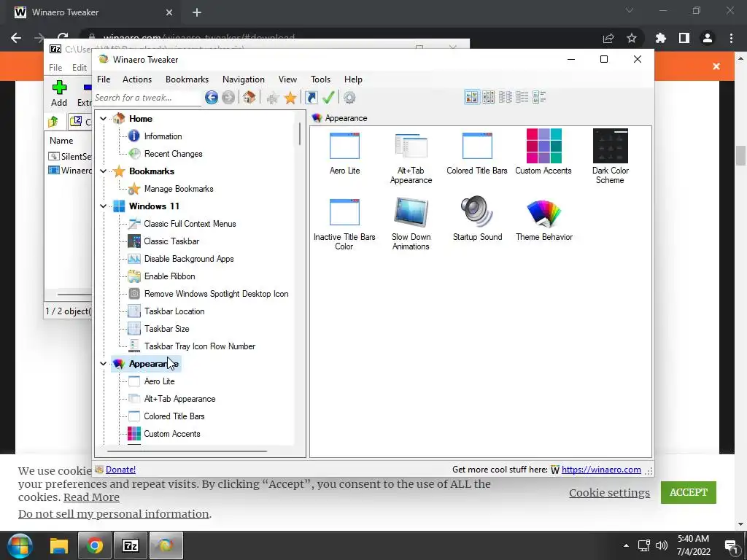Open Inactive Title Bars Color icon

(344, 212)
